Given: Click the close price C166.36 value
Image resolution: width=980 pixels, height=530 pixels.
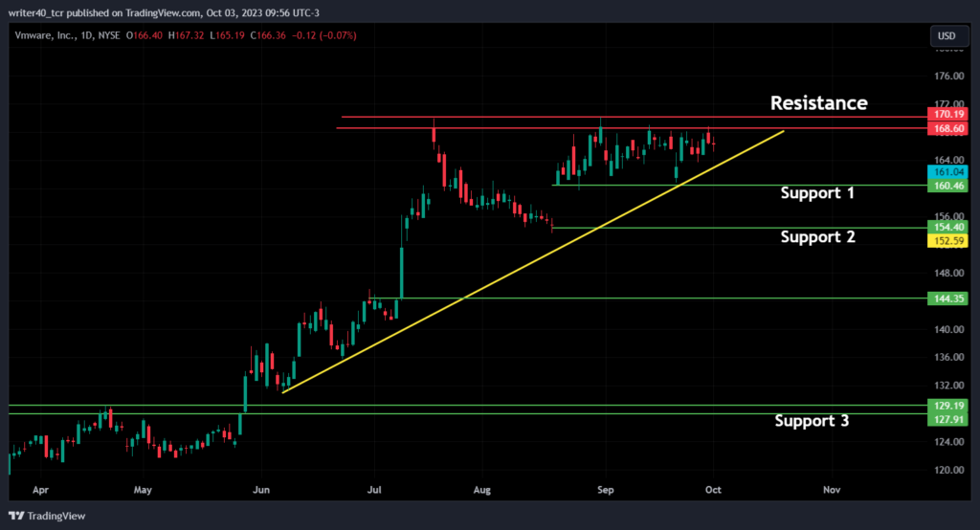Looking at the screenshot, I should click(268, 35).
